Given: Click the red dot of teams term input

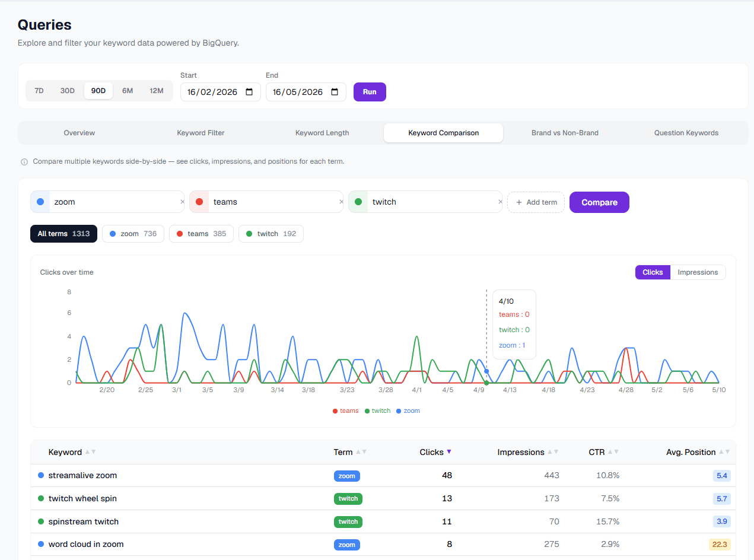Looking at the screenshot, I should (199, 202).
